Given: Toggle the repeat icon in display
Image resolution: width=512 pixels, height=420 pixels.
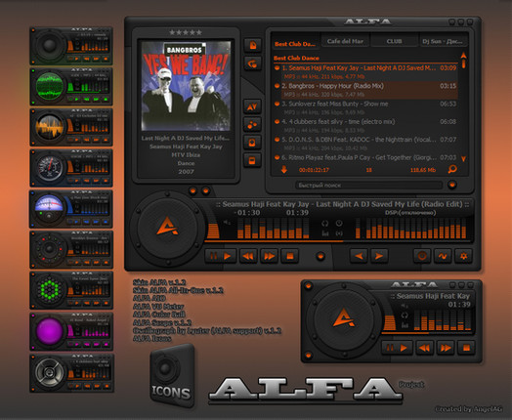Looking at the screenshot, I should pos(325,224).
